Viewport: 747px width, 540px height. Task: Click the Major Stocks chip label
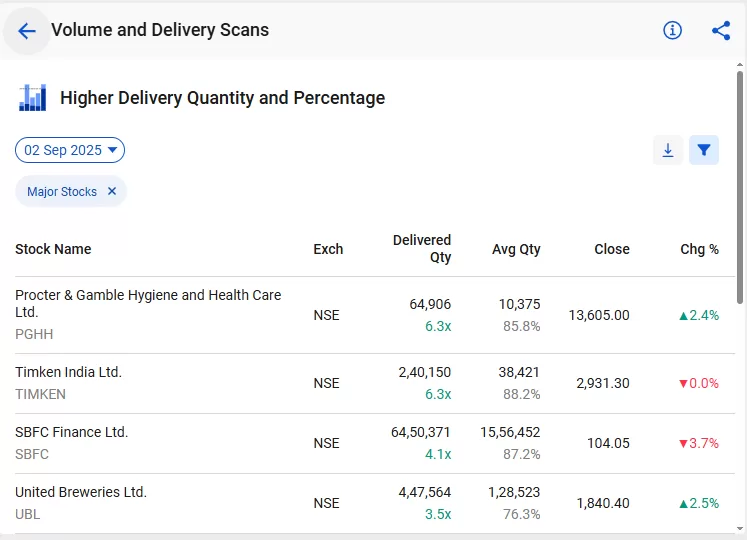coord(62,192)
